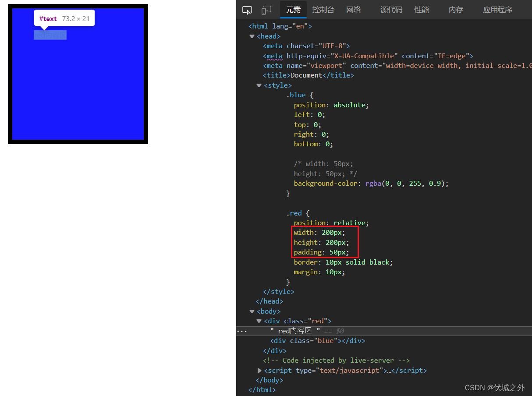
Task: Click the highlighted red内容区 text in page
Action: (50, 35)
